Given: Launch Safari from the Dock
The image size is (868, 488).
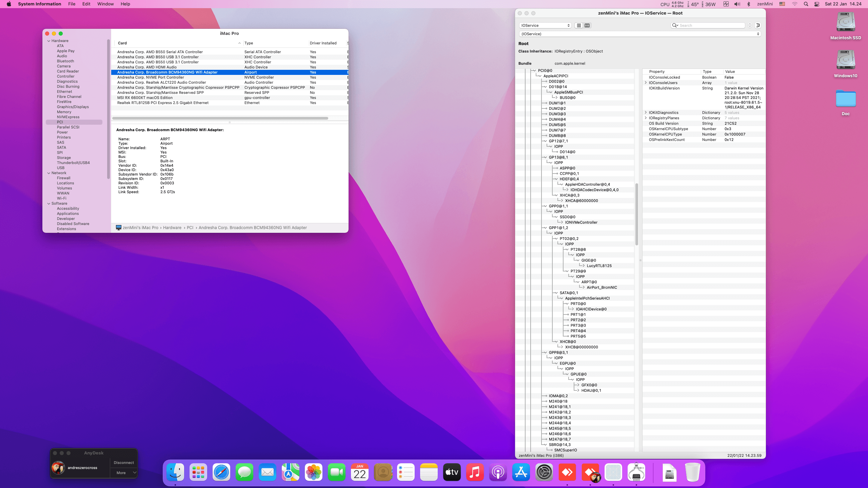Looking at the screenshot, I should click(x=221, y=472).
